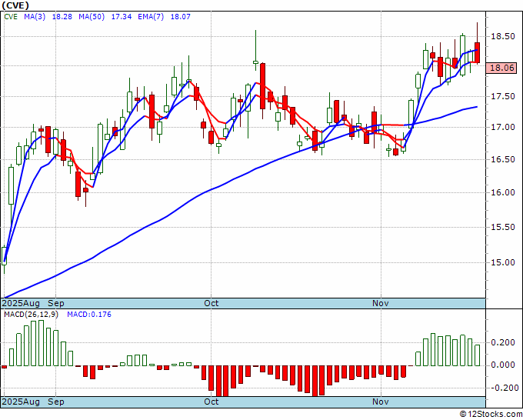Image resolution: width=523 pixels, height=420 pixels.
Task: Click the Nov label on price chart axis
Action: click(381, 303)
